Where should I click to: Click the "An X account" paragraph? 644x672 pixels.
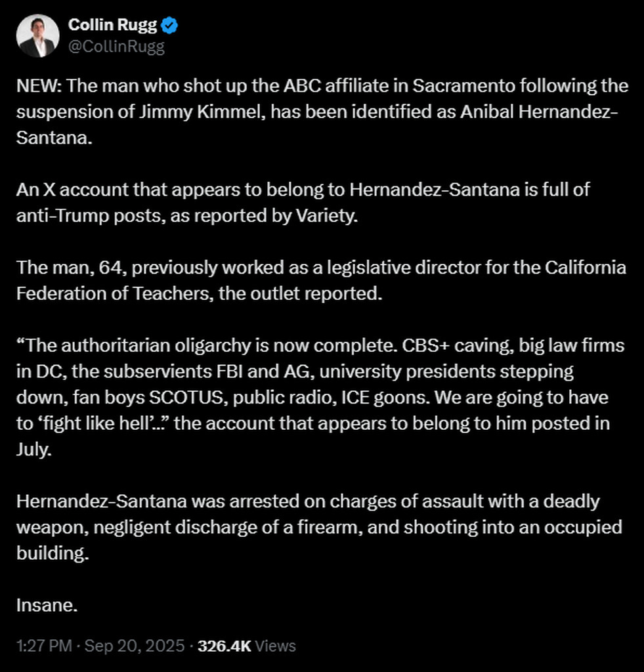303,202
